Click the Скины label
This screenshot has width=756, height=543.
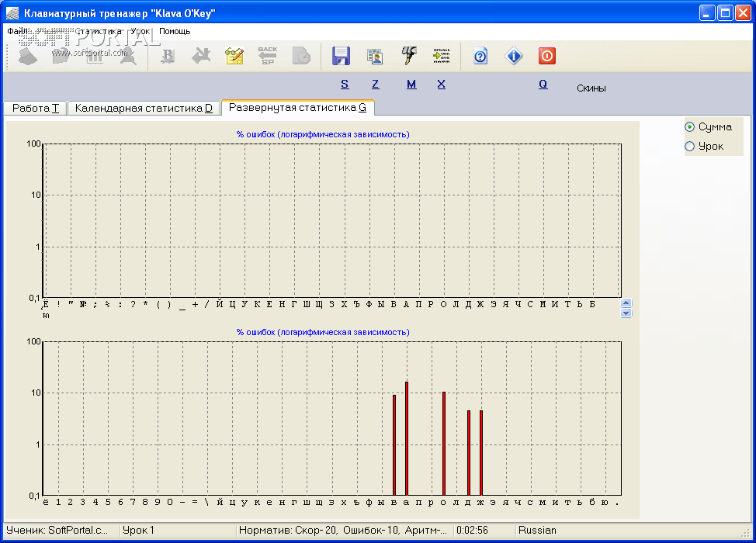pyautogui.click(x=591, y=88)
